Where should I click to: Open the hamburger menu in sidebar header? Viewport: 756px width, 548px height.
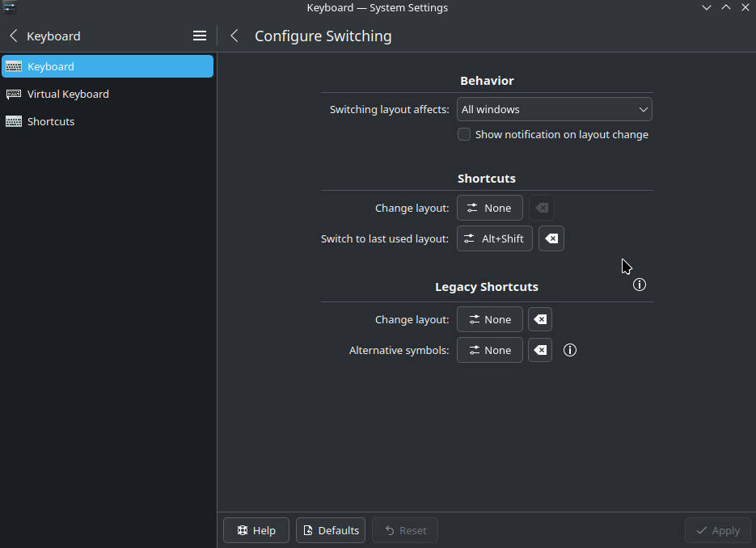pos(200,36)
